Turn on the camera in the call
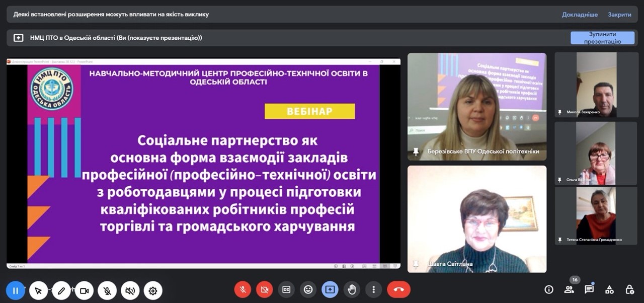Screen dimensions: 644x303 tap(264, 289)
